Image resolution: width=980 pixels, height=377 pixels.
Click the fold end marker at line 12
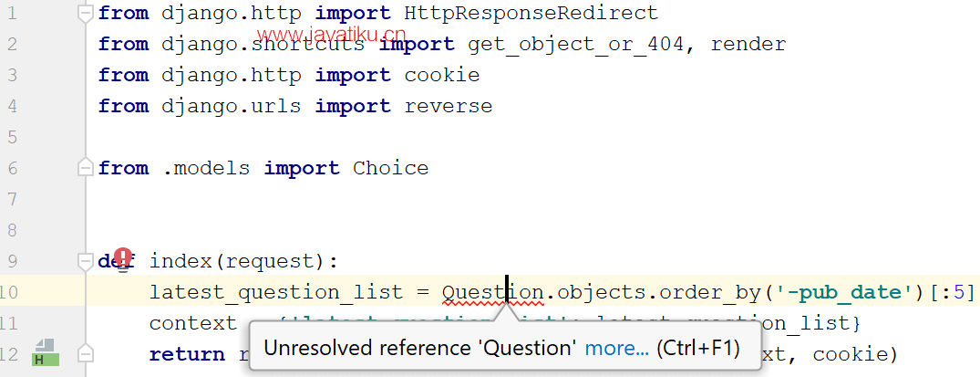coord(85,354)
